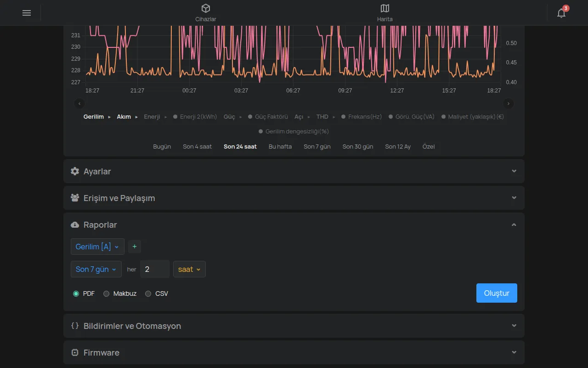588x368 pixels.
Task: Open Cihazlar cube icon
Action: coord(206,8)
